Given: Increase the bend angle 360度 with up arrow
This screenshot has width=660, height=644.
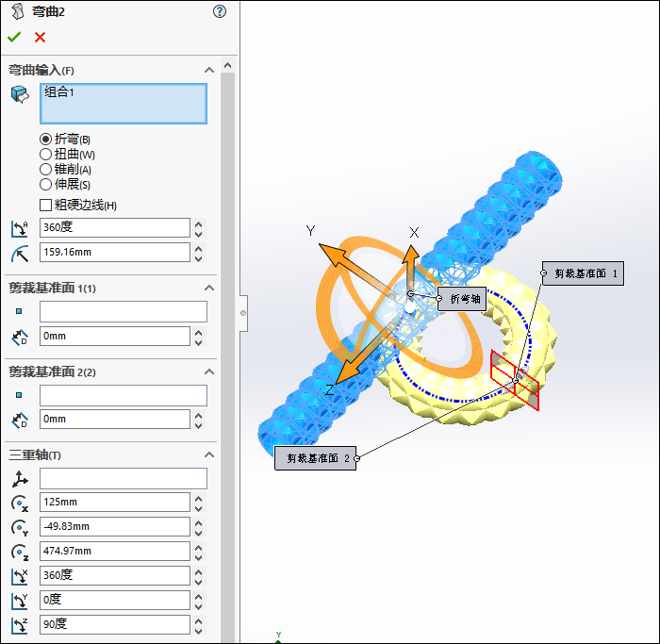Looking at the screenshot, I should coord(199,223).
